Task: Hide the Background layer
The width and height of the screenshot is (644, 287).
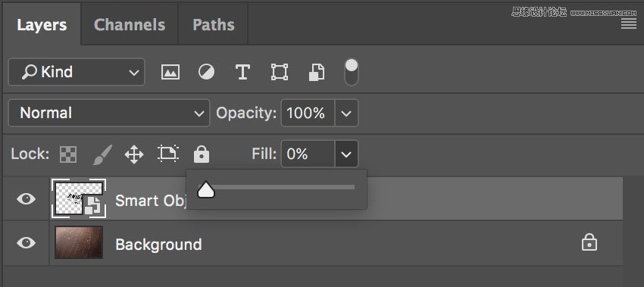Action: [x=26, y=243]
